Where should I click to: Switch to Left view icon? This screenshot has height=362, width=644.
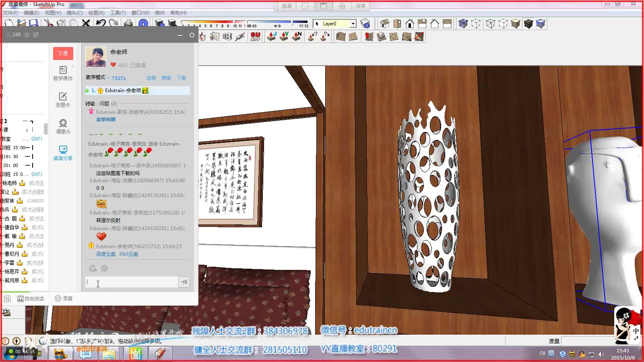click(x=447, y=24)
